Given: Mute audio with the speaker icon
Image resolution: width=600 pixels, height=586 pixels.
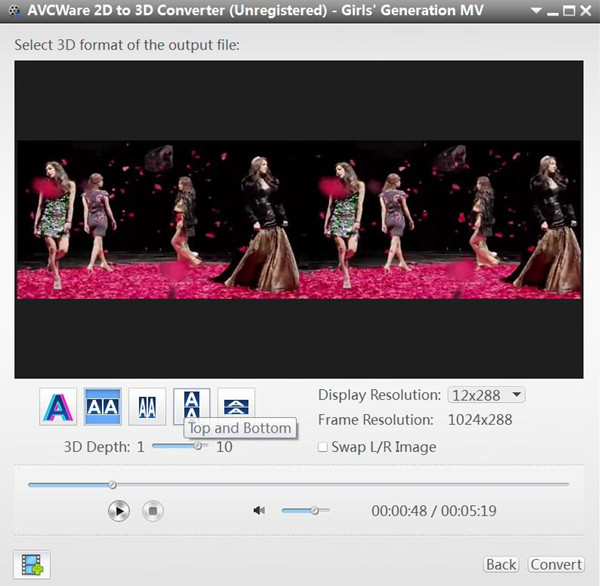Looking at the screenshot, I should (259, 510).
